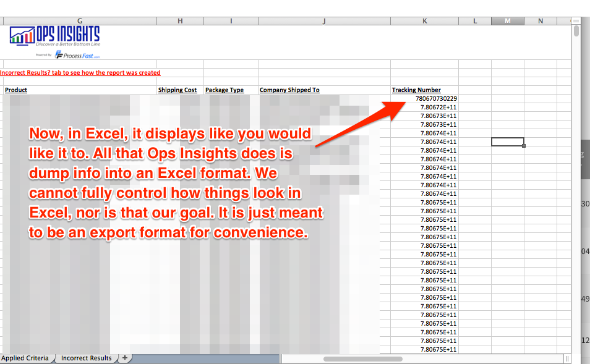Image resolution: width=590 pixels, height=364 pixels.
Task: Select column K header
Action: click(424, 21)
